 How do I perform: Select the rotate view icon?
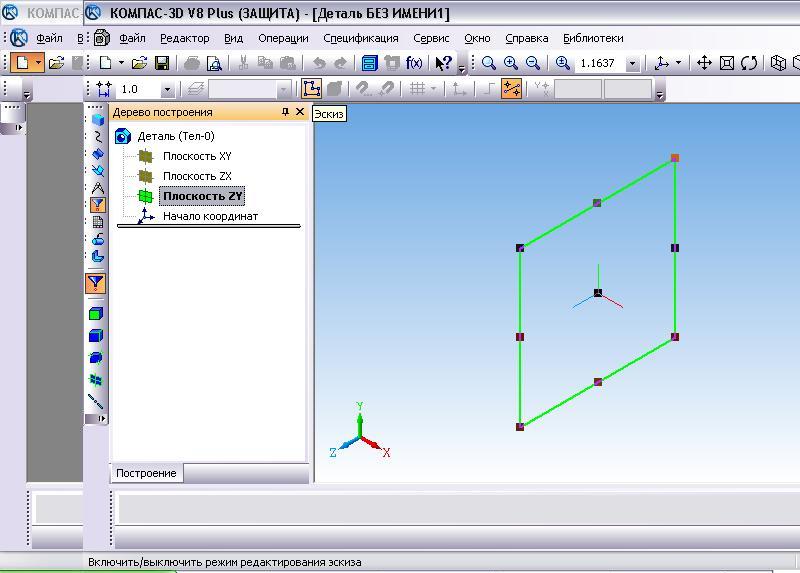pyautogui.click(x=749, y=63)
